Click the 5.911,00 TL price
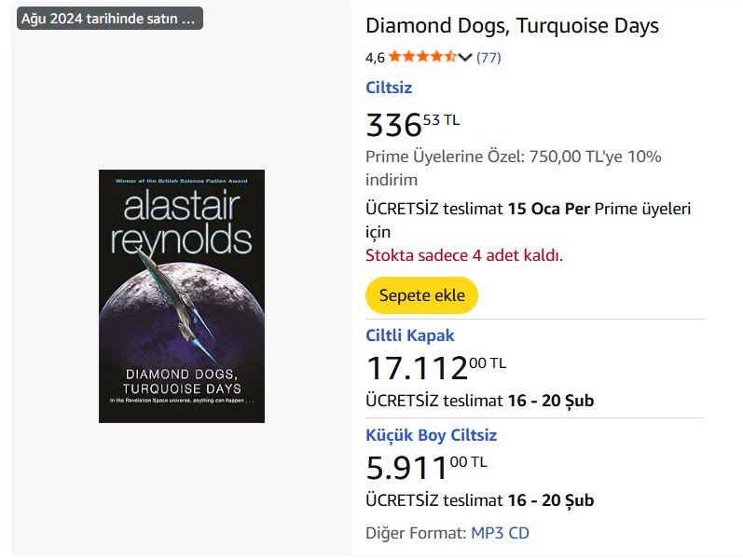Screen dimensions: 743x560 426,467
